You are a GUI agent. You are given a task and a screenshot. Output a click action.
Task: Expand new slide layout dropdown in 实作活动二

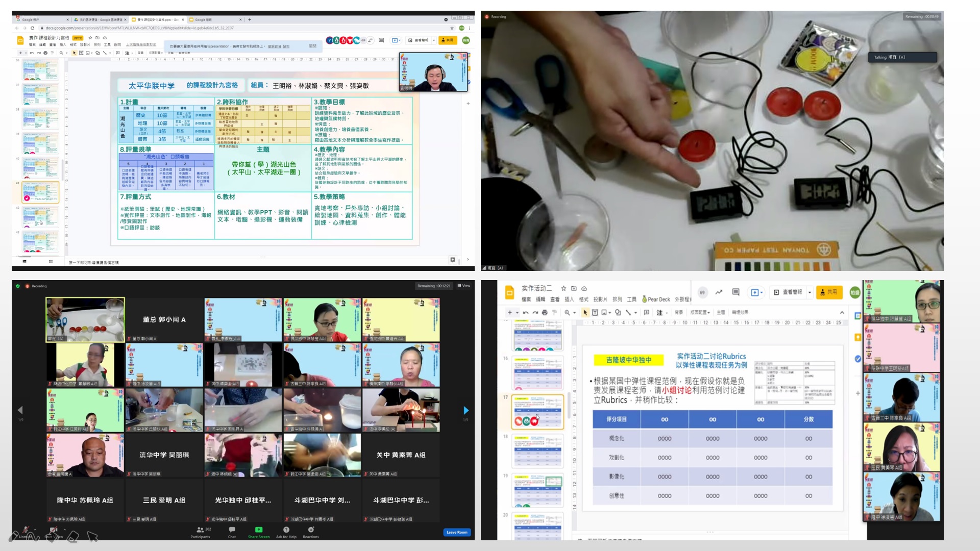point(517,312)
